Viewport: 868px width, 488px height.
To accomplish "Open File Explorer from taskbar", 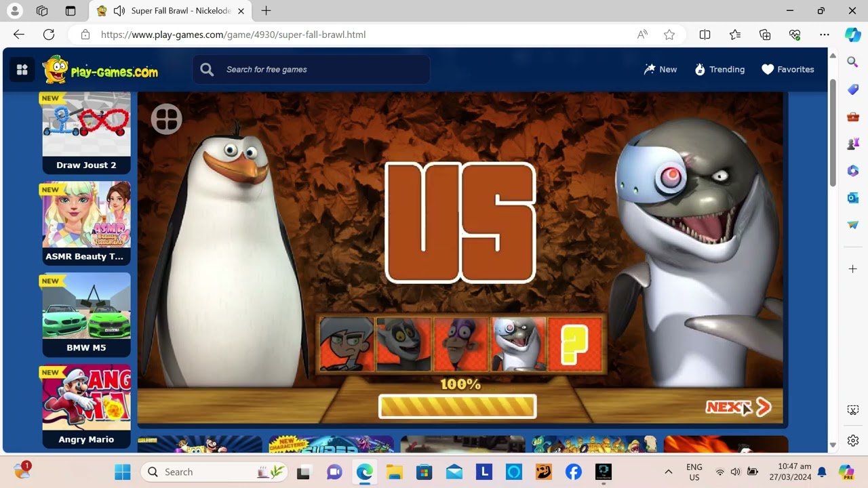I will (395, 472).
